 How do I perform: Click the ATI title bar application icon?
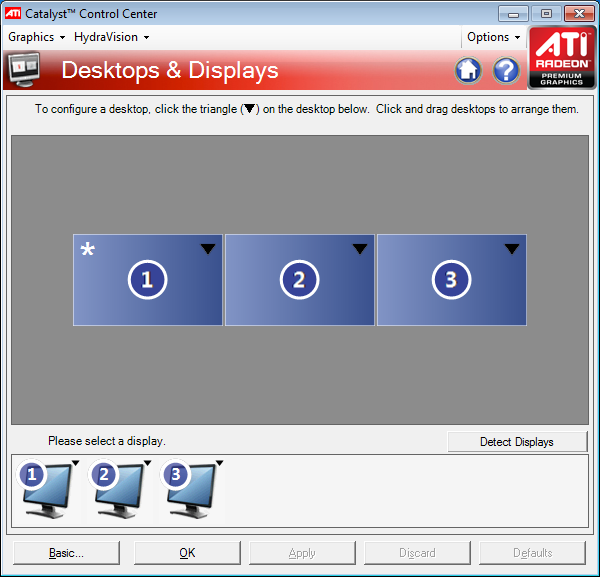[13, 13]
